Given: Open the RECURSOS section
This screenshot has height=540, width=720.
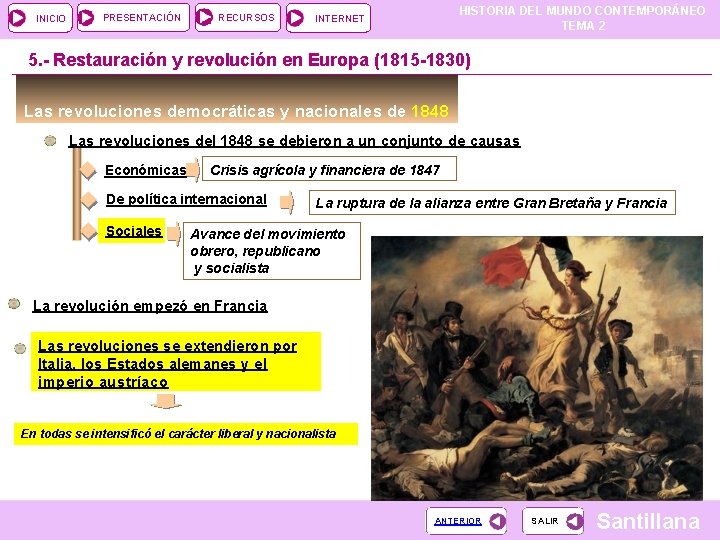Looking at the screenshot, I should pos(237,17).
